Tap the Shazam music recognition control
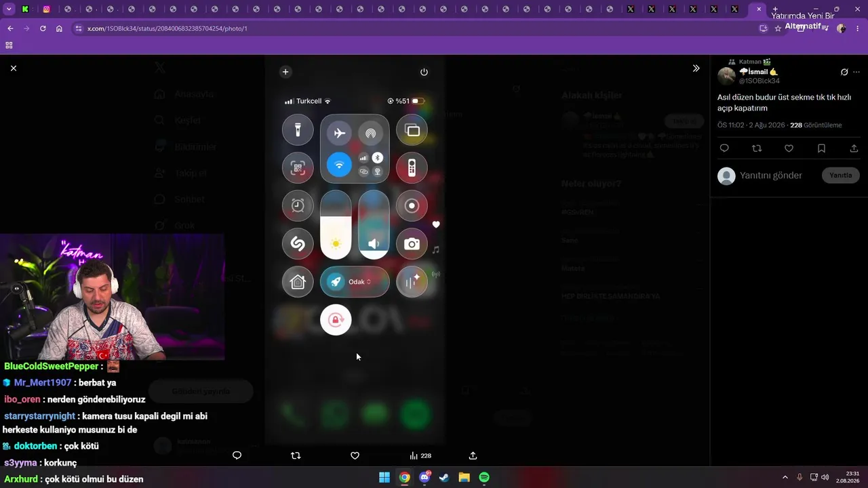Viewport: 868px width, 488px height. pyautogui.click(x=298, y=243)
